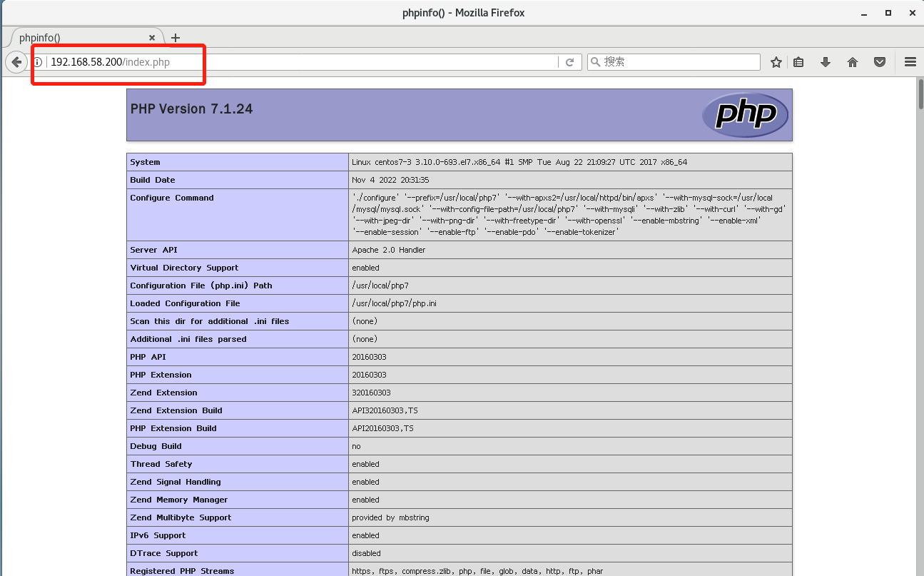Click the provided by mbstring value

click(390, 517)
